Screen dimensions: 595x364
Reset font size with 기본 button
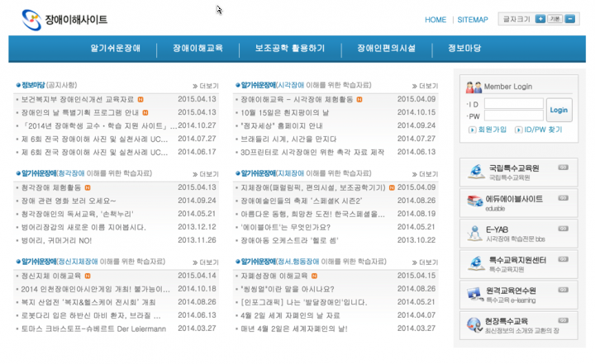pos(555,19)
